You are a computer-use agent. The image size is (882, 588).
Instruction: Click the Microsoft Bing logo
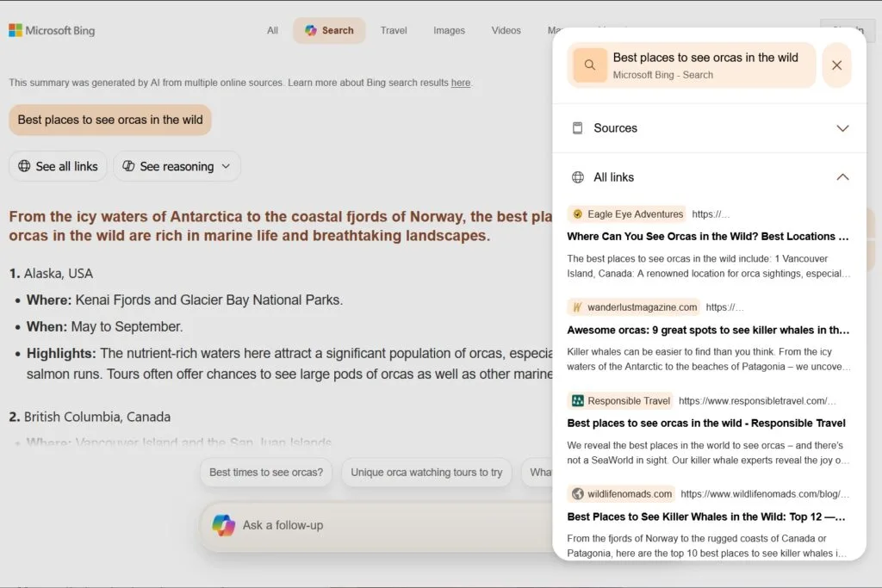tap(52, 30)
